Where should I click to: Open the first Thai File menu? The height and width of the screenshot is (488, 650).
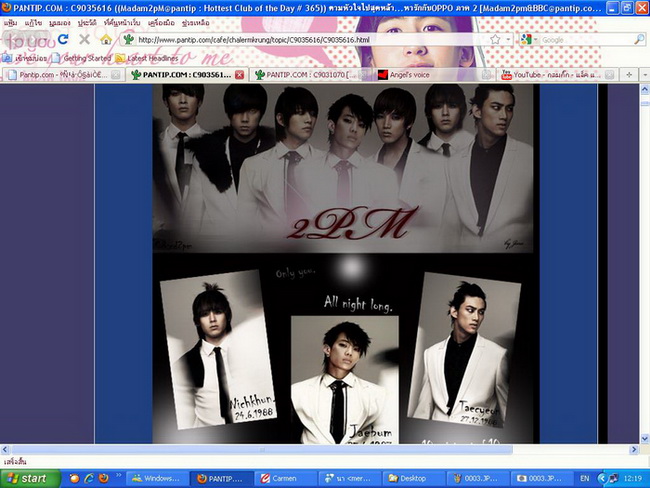tap(11, 23)
